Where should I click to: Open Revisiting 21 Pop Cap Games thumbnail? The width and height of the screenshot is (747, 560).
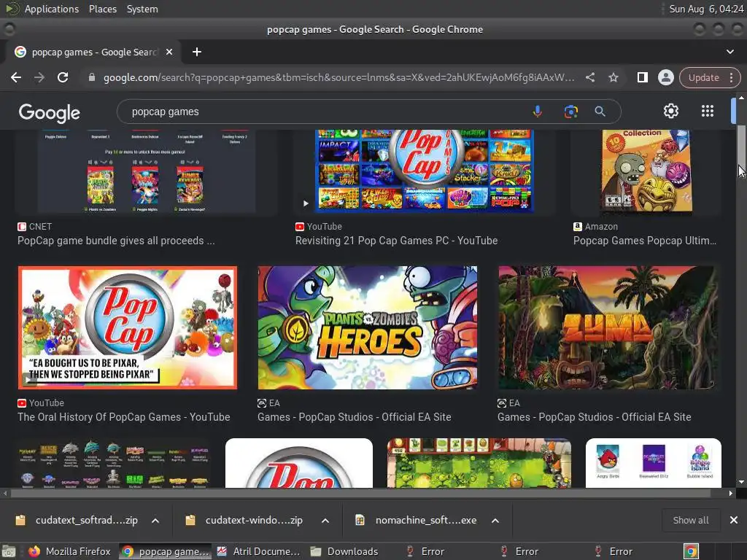coord(425,171)
